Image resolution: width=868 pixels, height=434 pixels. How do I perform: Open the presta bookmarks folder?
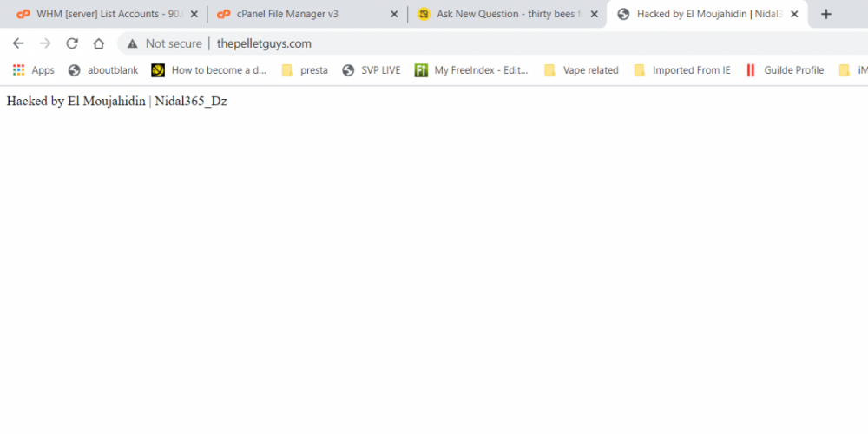coord(305,70)
